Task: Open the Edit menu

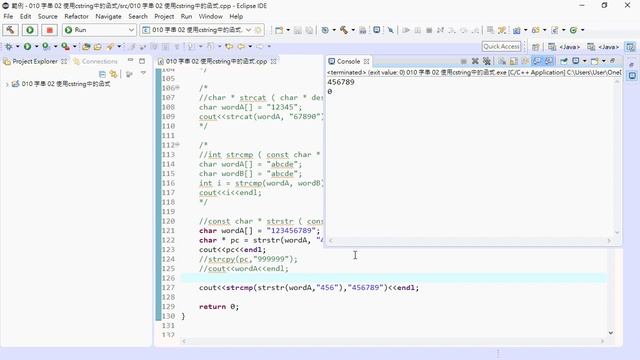Action: (25, 16)
